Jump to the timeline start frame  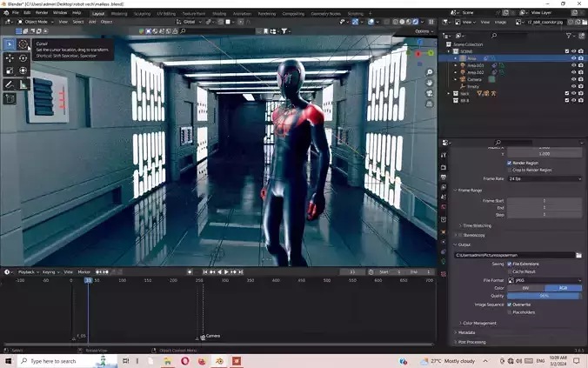click(x=204, y=272)
